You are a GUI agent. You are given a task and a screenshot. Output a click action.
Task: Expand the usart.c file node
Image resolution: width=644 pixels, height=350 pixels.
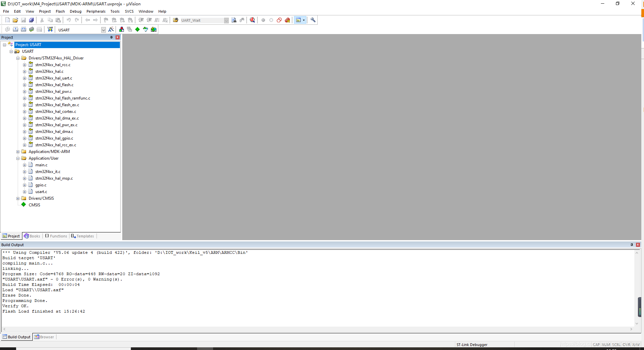pyautogui.click(x=24, y=192)
